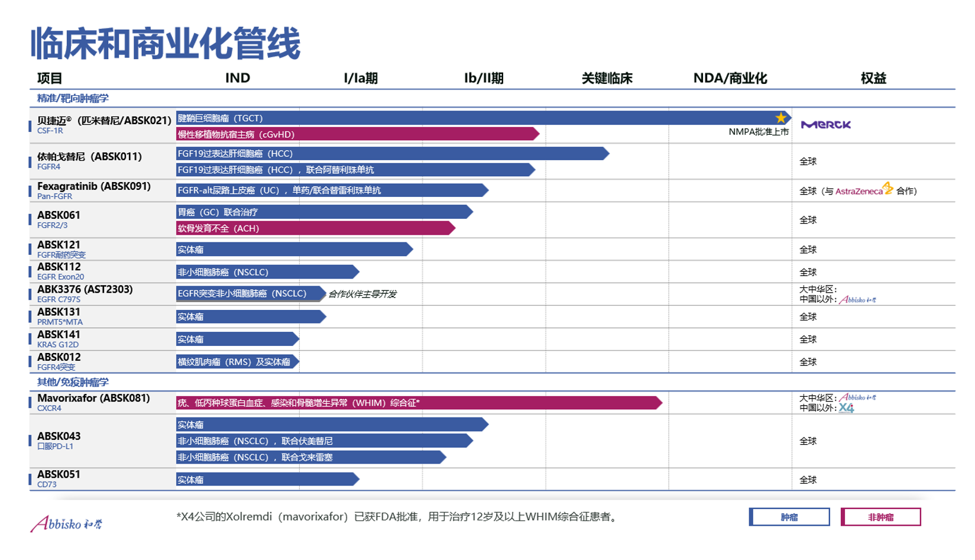The height and width of the screenshot is (560, 975).
Task: Click the Merck logo
Action: point(825,125)
